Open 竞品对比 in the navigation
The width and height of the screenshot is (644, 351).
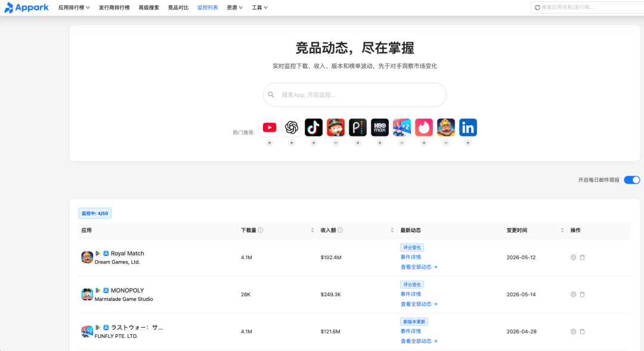click(x=178, y=7)
